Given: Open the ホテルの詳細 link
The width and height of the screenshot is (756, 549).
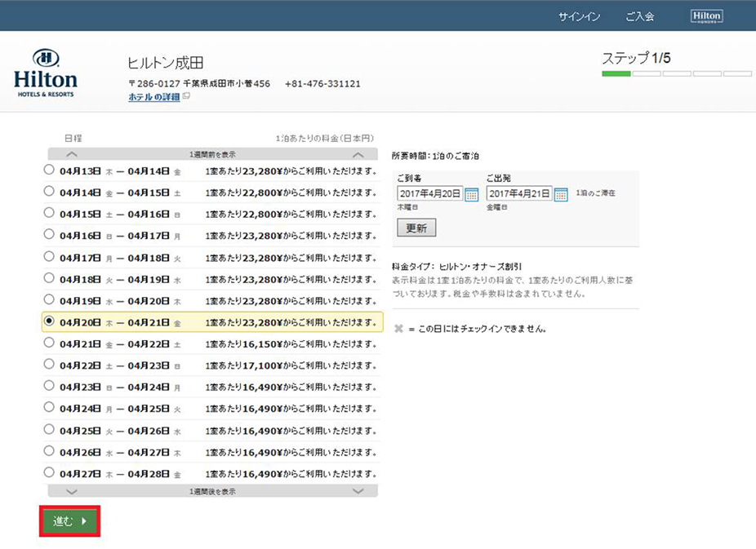Looking at the screenshot, I should click(x=153, y=97).
